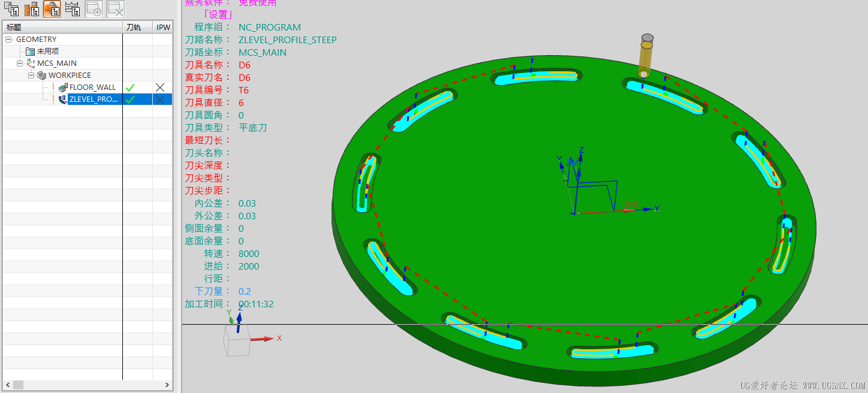Image resolution: width=868 pixels, height=393 pixels.
Task: Collapse the MCS_MAIN tree node
Action: [20, 63]
